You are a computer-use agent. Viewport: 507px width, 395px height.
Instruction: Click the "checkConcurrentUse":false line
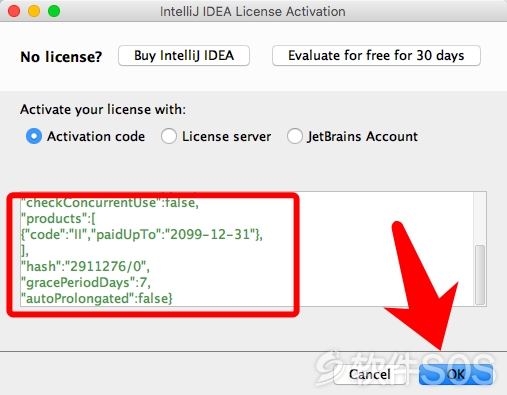click(110, 202)
